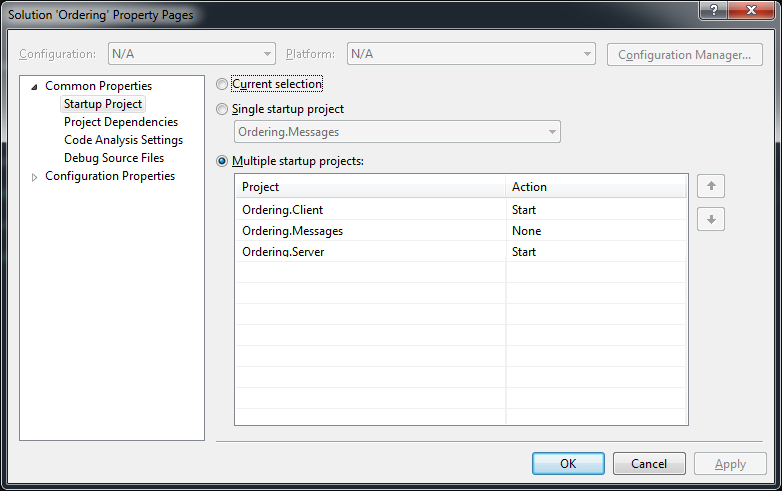Click the Cancel button

pyautogui.click(x=649, y=464)
